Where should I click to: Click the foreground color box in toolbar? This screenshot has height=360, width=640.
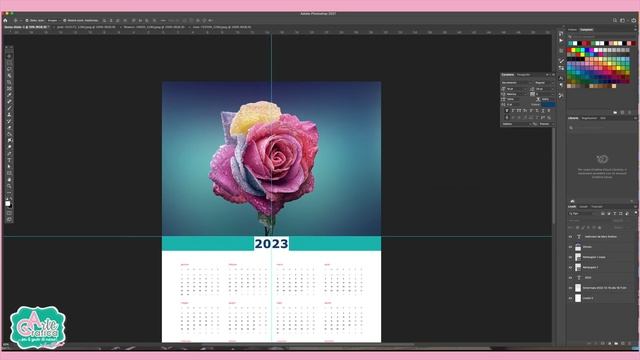click(x=8, y=203)
